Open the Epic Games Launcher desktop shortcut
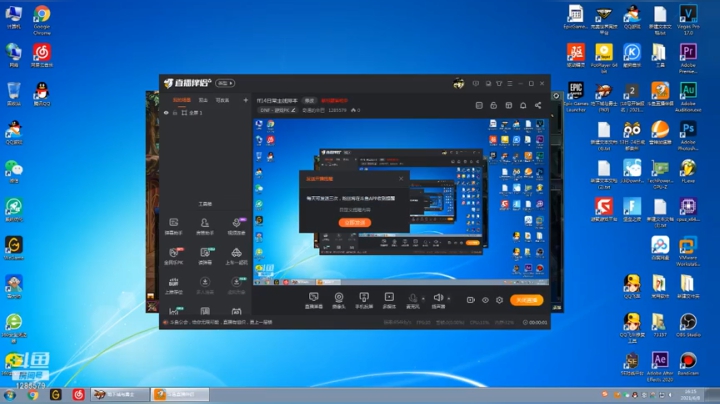The image size is (720, 404). (x=576, y=97)
